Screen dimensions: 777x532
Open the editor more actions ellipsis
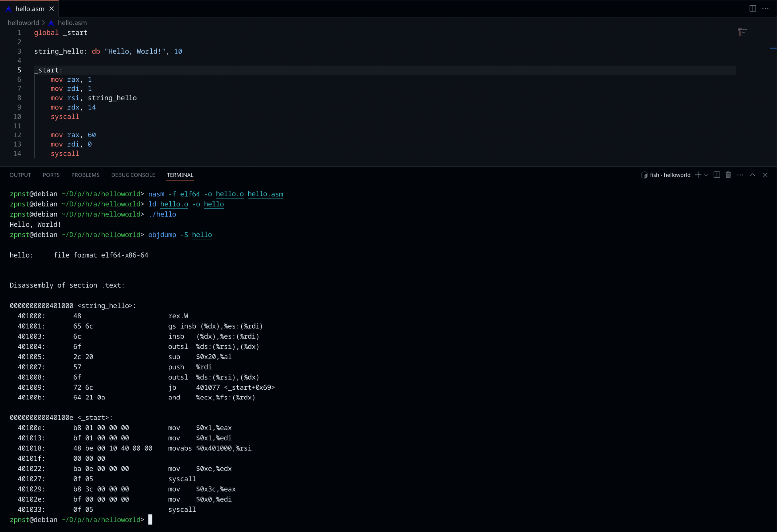[x=765, y=8]
